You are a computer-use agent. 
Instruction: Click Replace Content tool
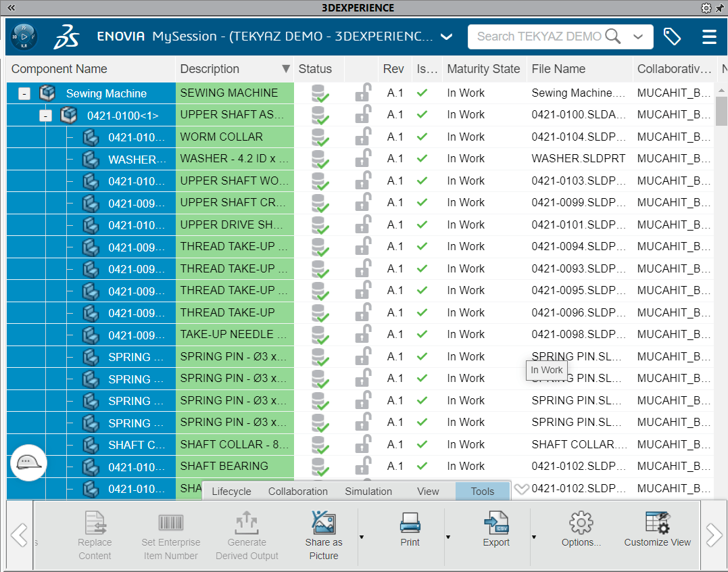click(95, 535)
